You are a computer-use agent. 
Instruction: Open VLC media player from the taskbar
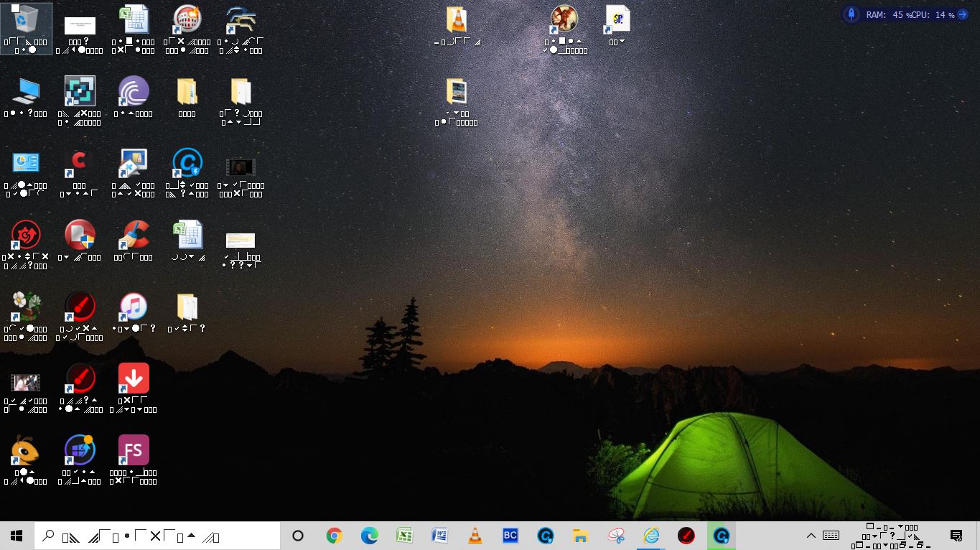(475, 536)
